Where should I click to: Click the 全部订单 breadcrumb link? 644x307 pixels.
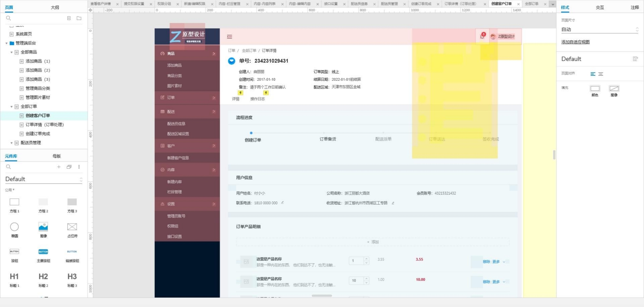[249, 51]
